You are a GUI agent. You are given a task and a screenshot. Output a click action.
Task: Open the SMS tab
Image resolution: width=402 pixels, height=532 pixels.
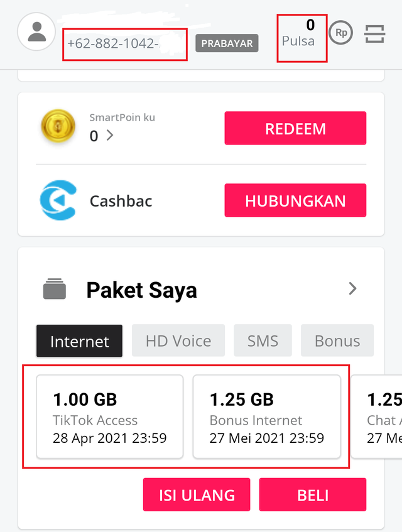coord(263,341)
